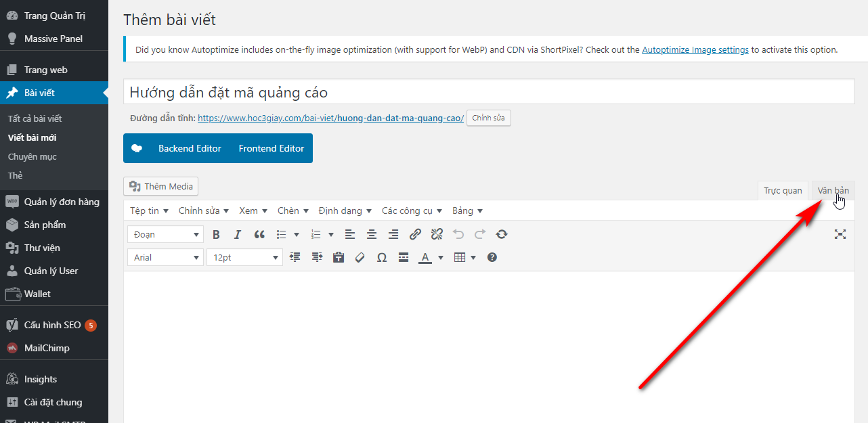
Task: Open the Định dạng menu
Action: point(345,211)
